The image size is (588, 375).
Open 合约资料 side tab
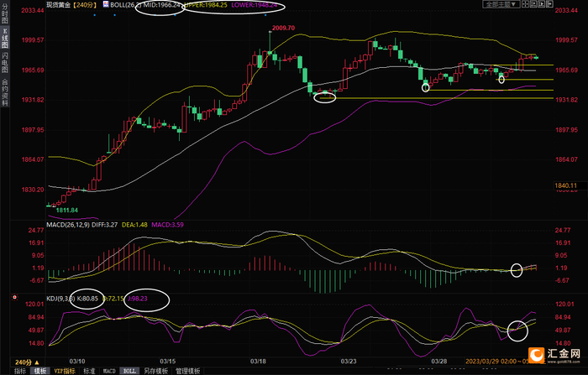coord(4,92)
